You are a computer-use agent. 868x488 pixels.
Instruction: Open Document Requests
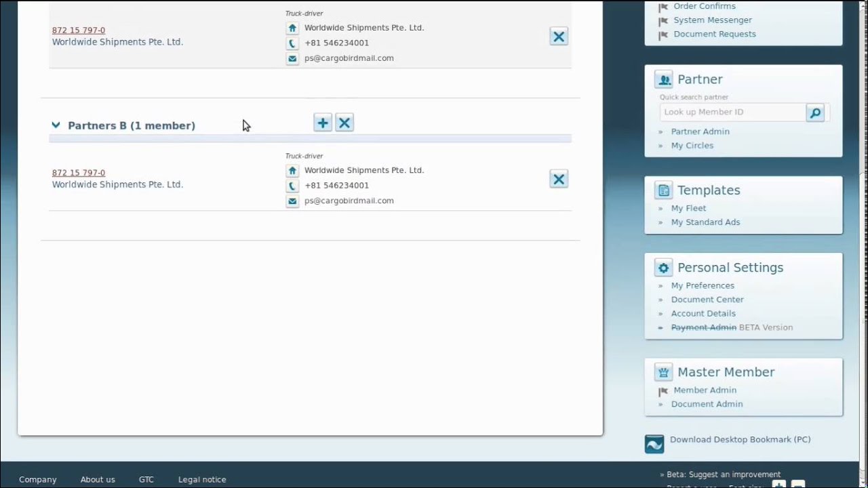pos(715,34)
